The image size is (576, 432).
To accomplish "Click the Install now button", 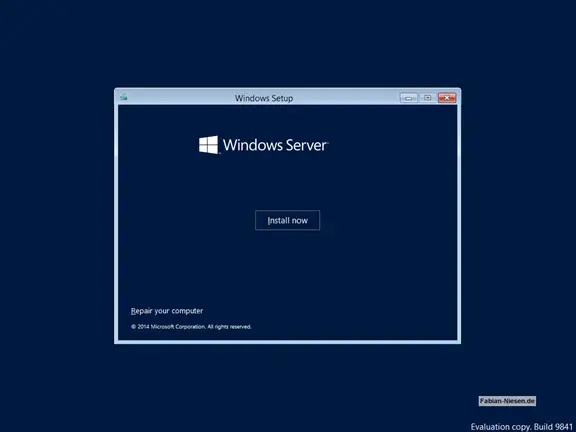I will coord(287,220).
